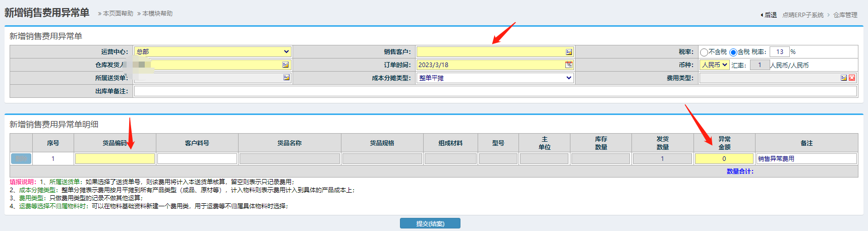This screenshot has height=231, width=868.
Task: Click the 客户料号 column header
Action: pos(197,143)
